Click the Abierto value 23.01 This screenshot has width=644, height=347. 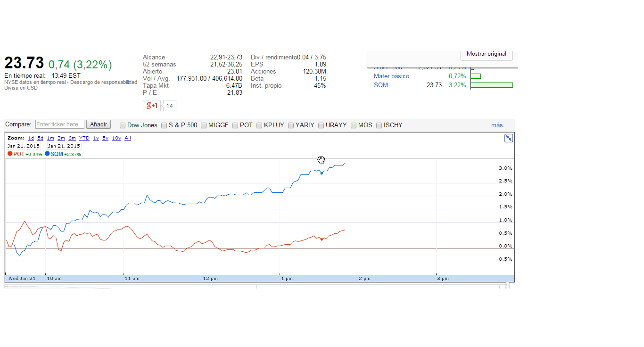(x=235, y=72)
